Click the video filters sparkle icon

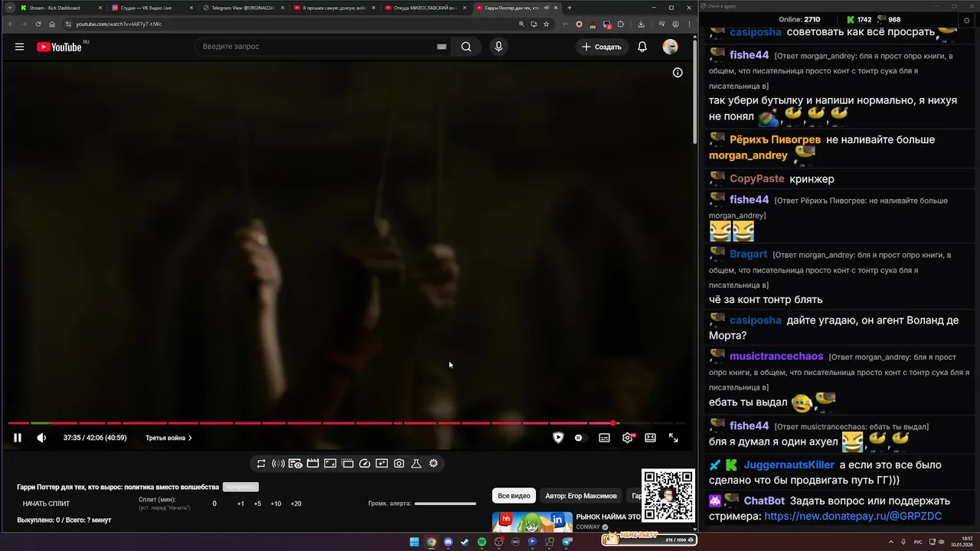[381, 464]
